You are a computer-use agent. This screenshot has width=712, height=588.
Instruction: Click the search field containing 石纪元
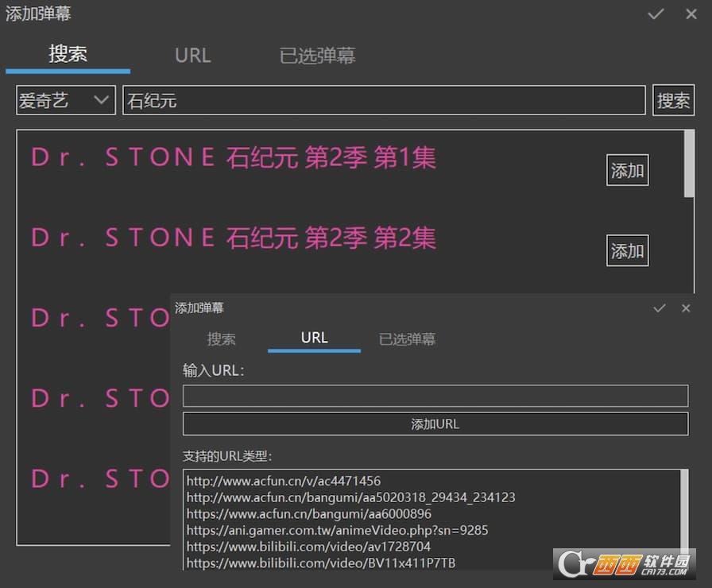[x=384, y=100]
